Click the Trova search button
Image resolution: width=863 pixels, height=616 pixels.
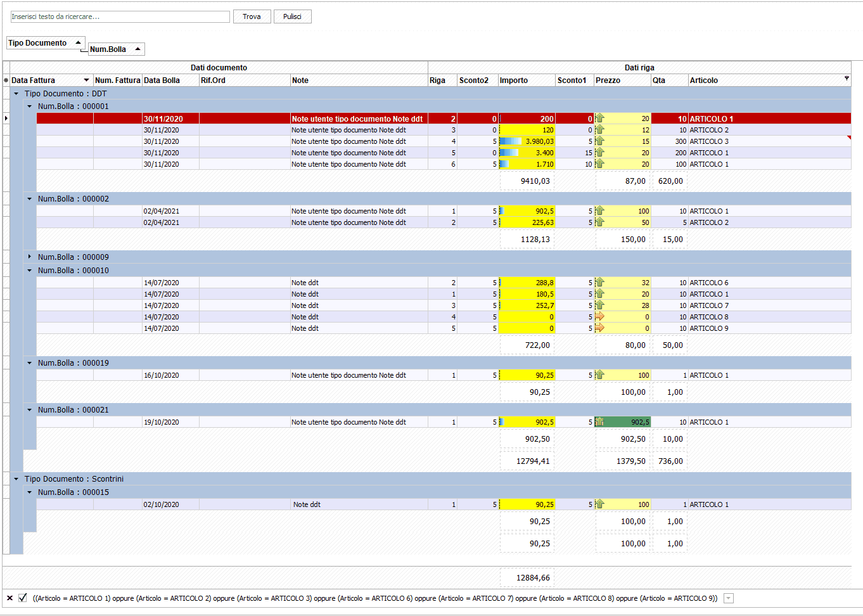pos(252,16)
